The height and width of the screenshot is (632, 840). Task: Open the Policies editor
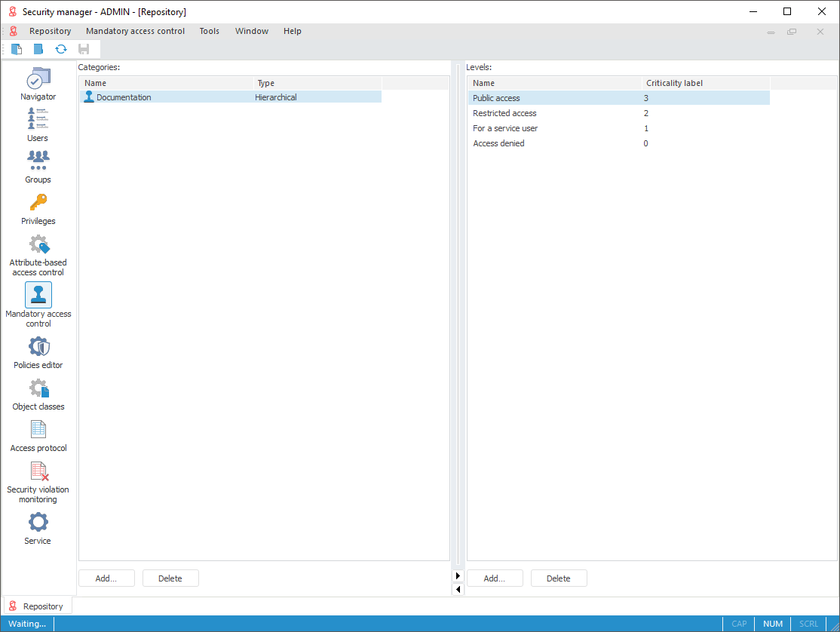click(38, 352)
